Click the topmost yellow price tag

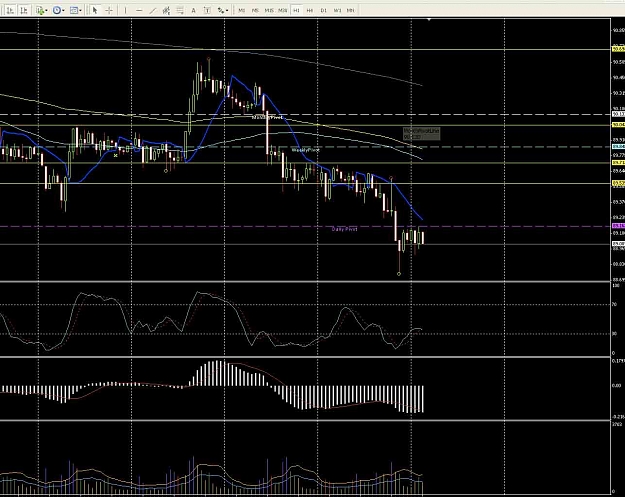tap(619, 49)
